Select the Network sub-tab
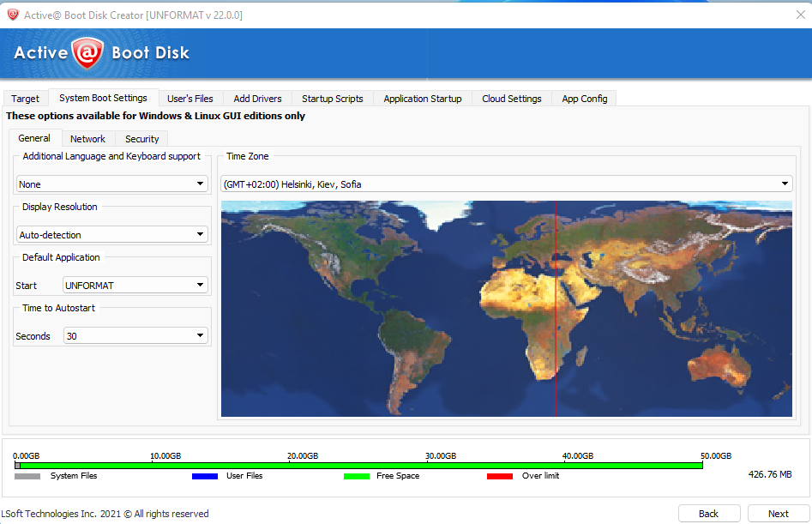The image size is (812, 524). (x=87, y=139)
